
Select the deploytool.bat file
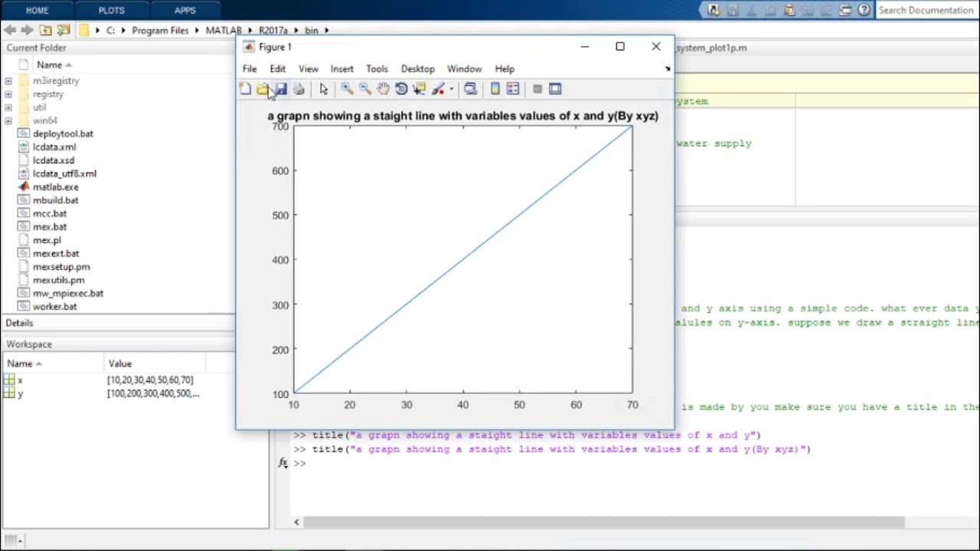tap(63, 134)
